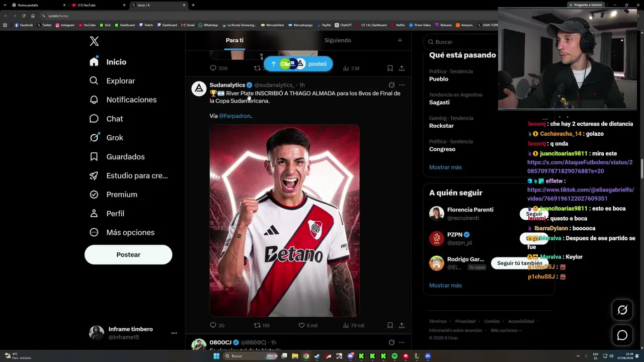The width and height of the screenshot is (644, 362).
Task: Go to Inicio in the sidebar
Action: (x=108, y=62)
